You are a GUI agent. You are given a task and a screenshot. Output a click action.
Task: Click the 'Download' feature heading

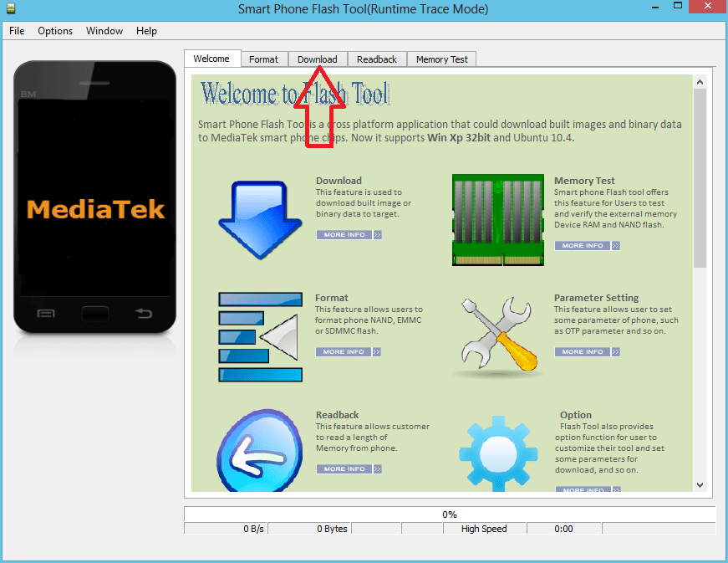[x=339, y=181]
